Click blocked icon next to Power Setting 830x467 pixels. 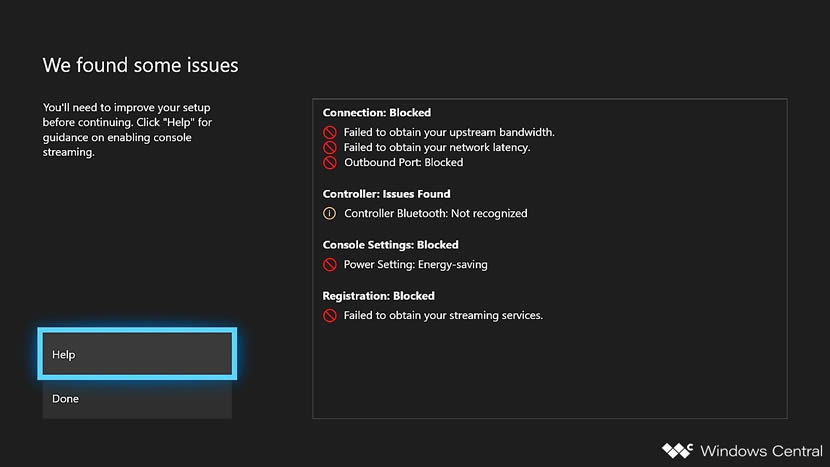pos(330,265)
